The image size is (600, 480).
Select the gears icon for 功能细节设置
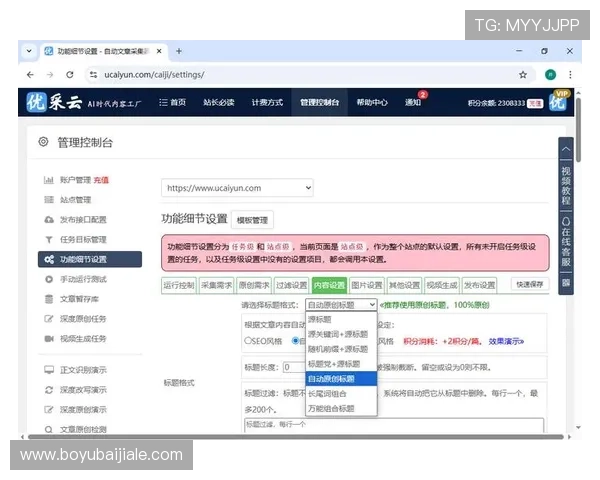(x=49, y=260)
